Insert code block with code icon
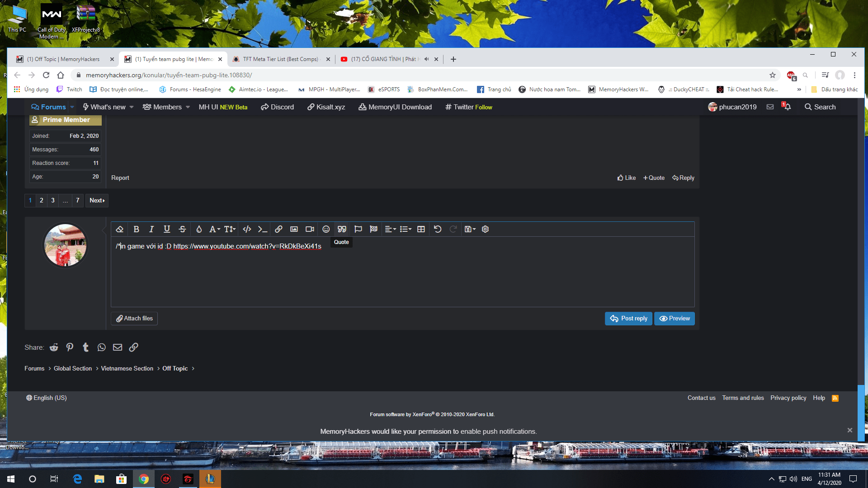This screenshot has height=488, width=868. (247, 229)
